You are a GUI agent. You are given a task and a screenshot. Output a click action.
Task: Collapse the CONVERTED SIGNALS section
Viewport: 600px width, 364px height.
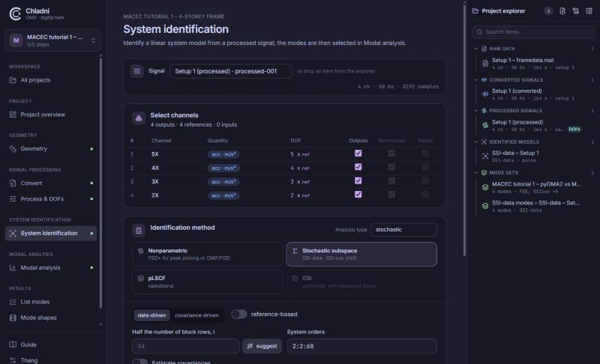(x=475, y=80)
